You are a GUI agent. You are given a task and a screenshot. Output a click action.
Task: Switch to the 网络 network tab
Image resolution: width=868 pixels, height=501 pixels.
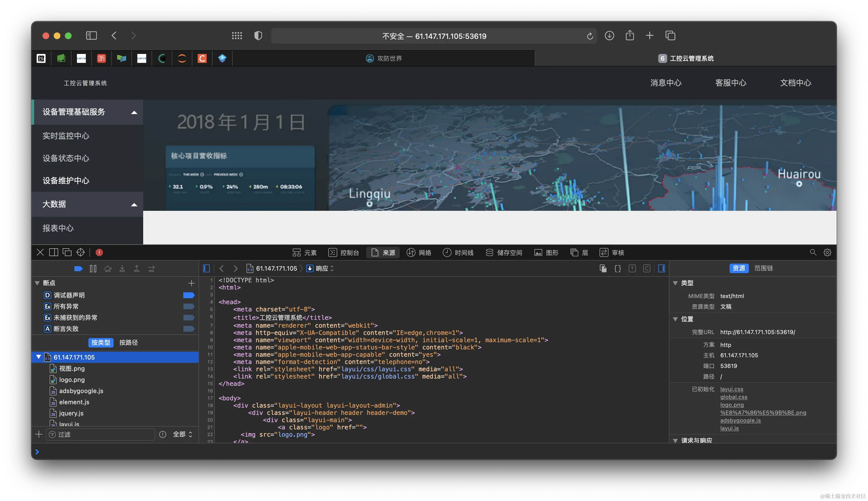tap(419, 252)
